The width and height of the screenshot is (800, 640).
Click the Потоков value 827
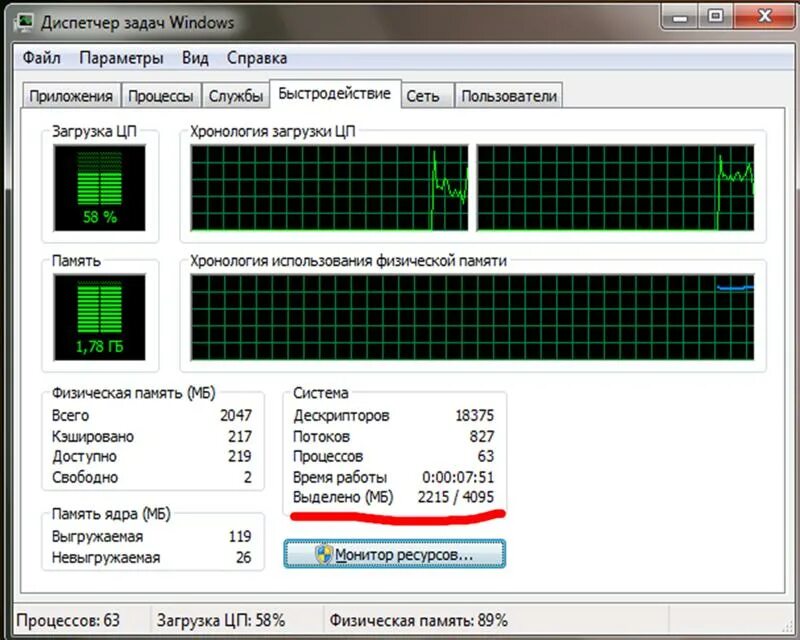482,436
